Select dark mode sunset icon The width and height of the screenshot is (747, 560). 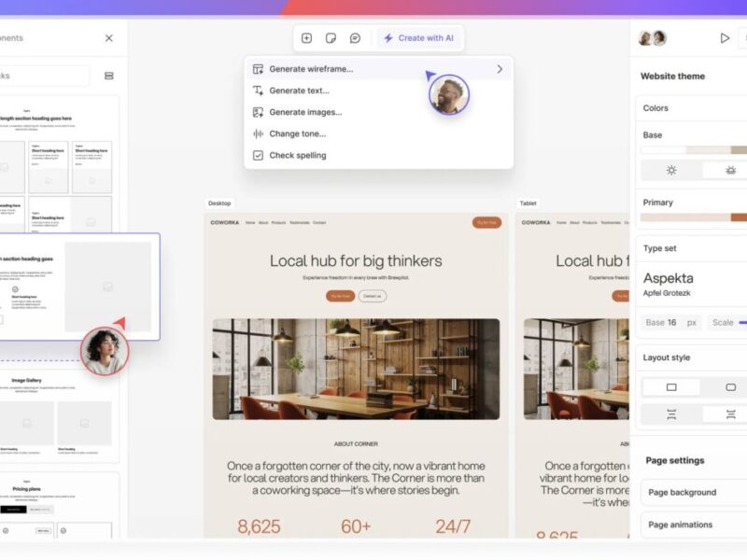(x=730, y=171)
